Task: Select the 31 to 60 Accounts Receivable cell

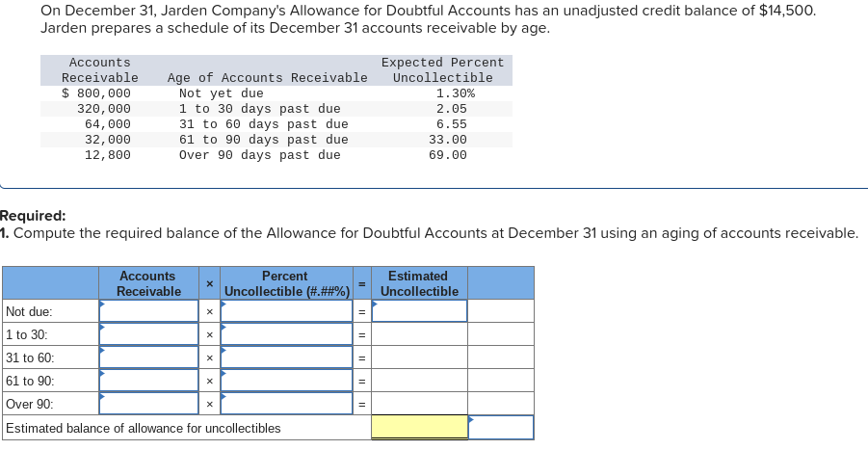Action: pyautogui.click(x=149, y=357)
